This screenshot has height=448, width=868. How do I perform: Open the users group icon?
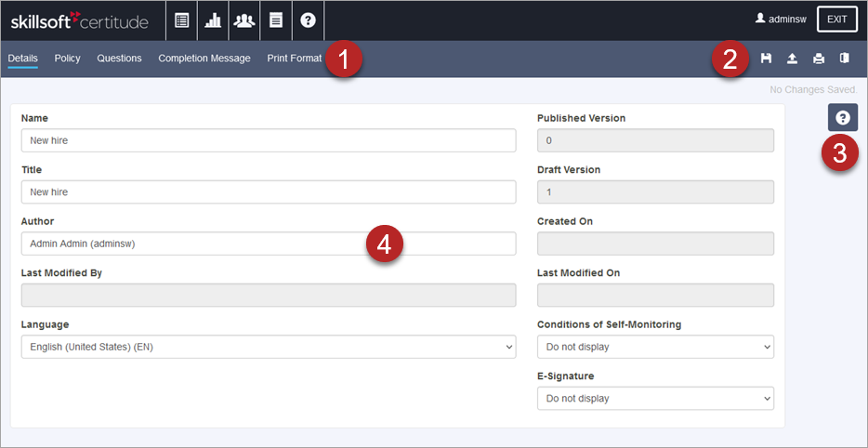(x=244, y=20)
